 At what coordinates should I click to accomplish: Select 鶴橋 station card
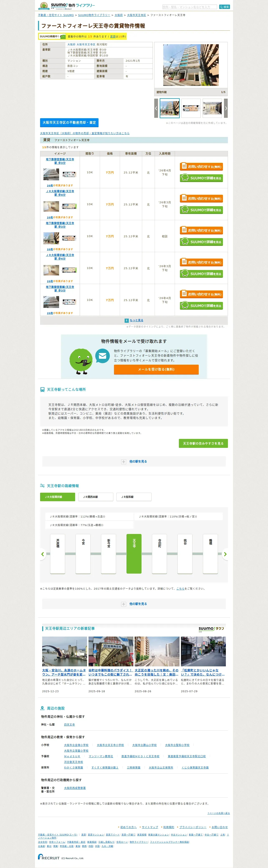pos(210,554)
